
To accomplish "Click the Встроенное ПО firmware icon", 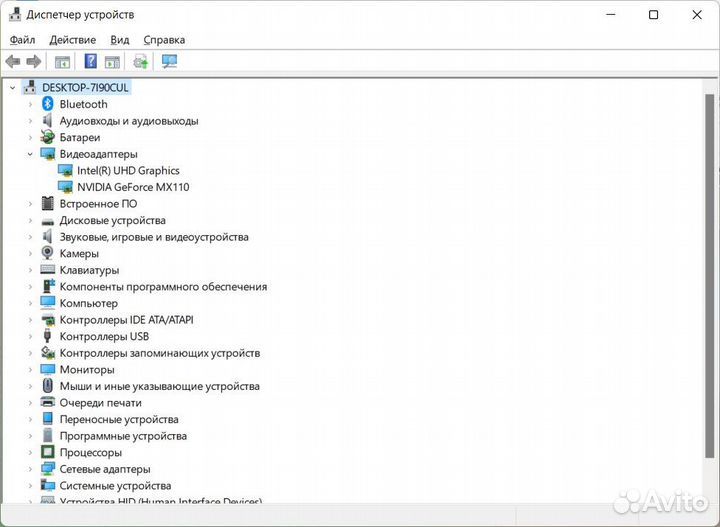I will (47, 203).
